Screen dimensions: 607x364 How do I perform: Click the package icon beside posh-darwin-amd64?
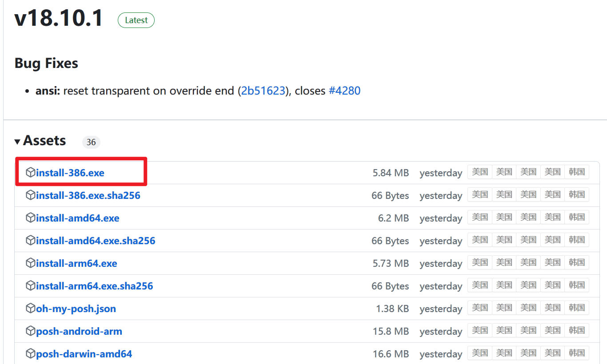[x=30, y=353]
